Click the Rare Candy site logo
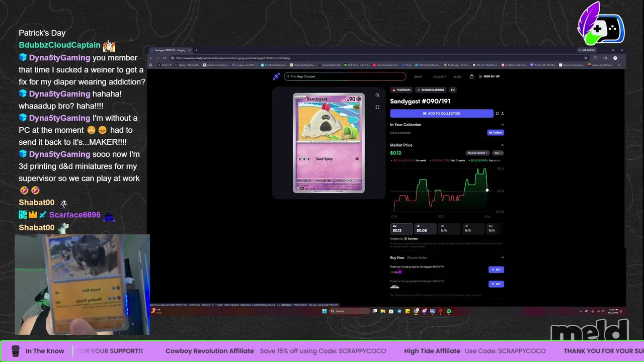 (276, 76)
